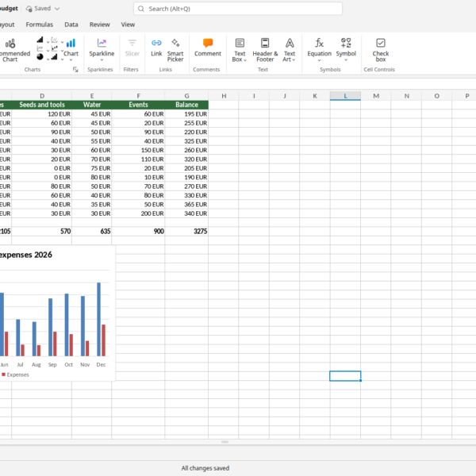Expand the Equation dropdown chevron
The image size is (476, 476).
coord(319,59)
